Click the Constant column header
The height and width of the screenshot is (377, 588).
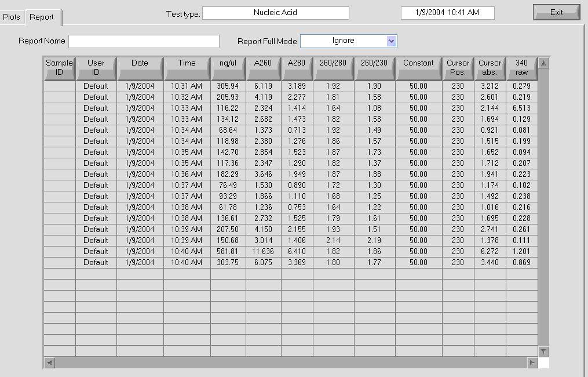click(x=418, y=68)
